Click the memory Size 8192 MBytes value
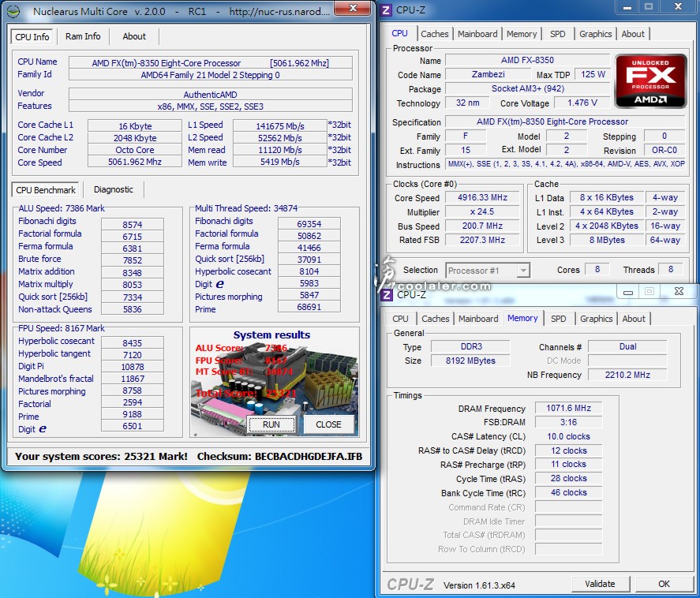This screenshot has width=700, height=598. [471, 361]
